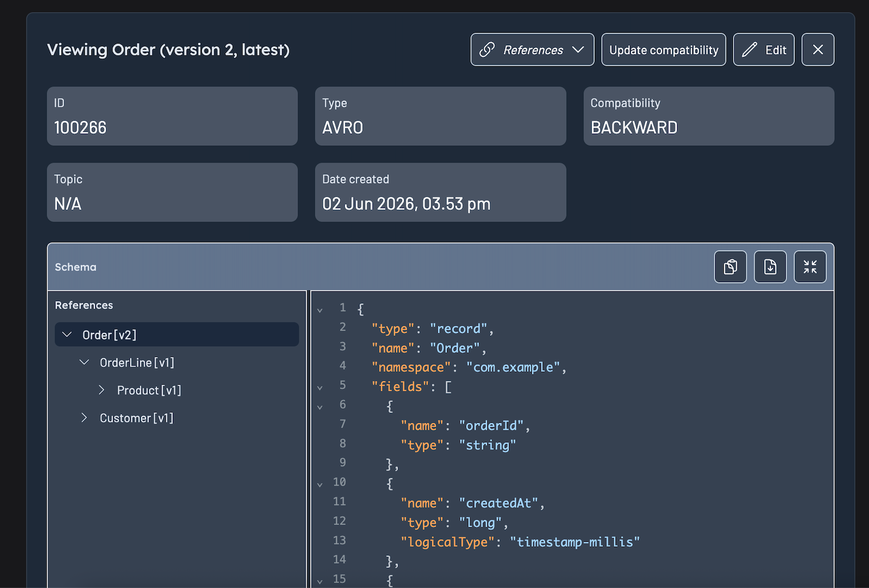Click the References heading in side panel
This screenshot has height=588, width=869.
tap(84, 305)
